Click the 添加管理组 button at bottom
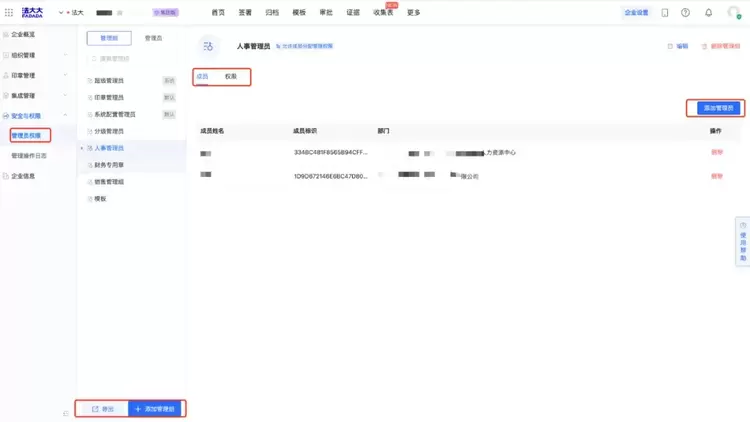This screenshot has height=422, width=750. 154,409
